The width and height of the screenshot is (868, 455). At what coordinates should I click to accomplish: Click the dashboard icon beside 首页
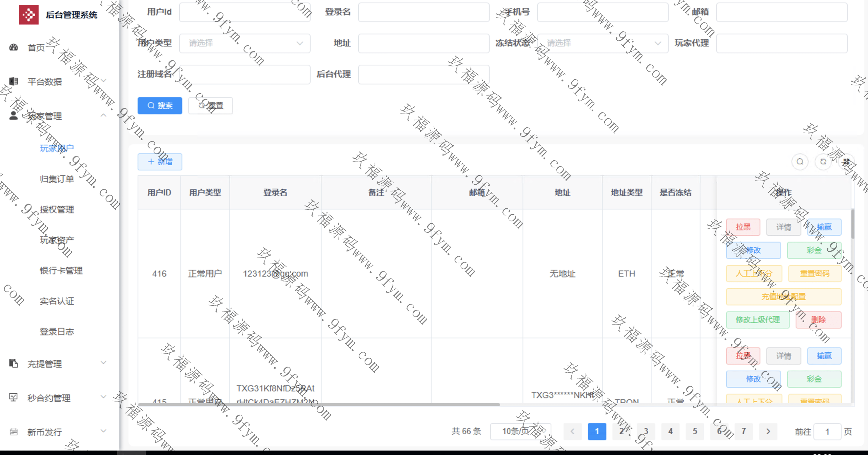click(x=14, y=47)
